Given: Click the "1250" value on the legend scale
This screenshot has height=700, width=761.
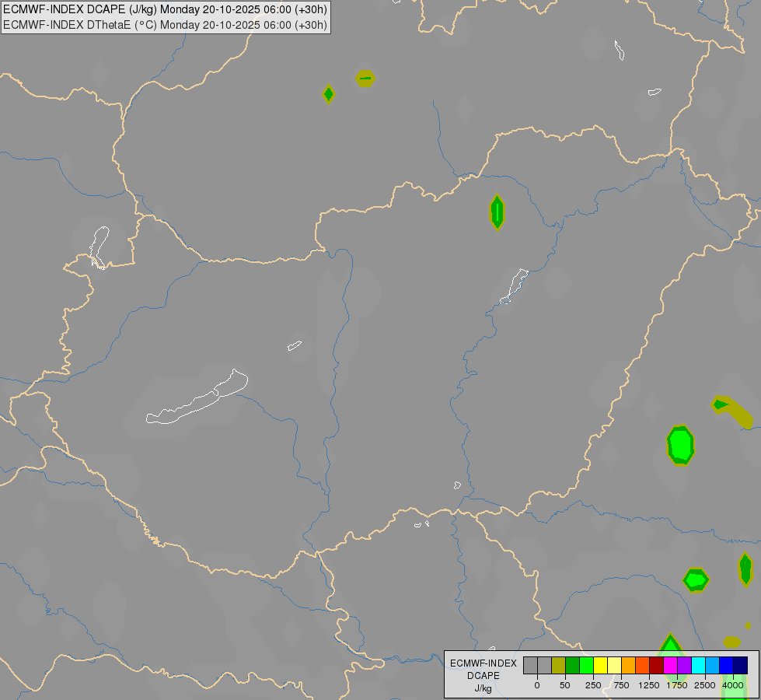Looking at the screenshot, I should (649, 685).
